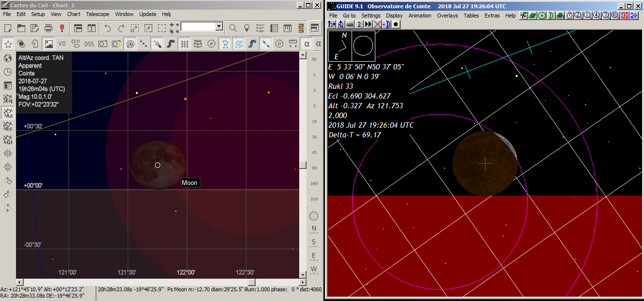Click the ruler distance measurement icon

click(x=293, y=44)
